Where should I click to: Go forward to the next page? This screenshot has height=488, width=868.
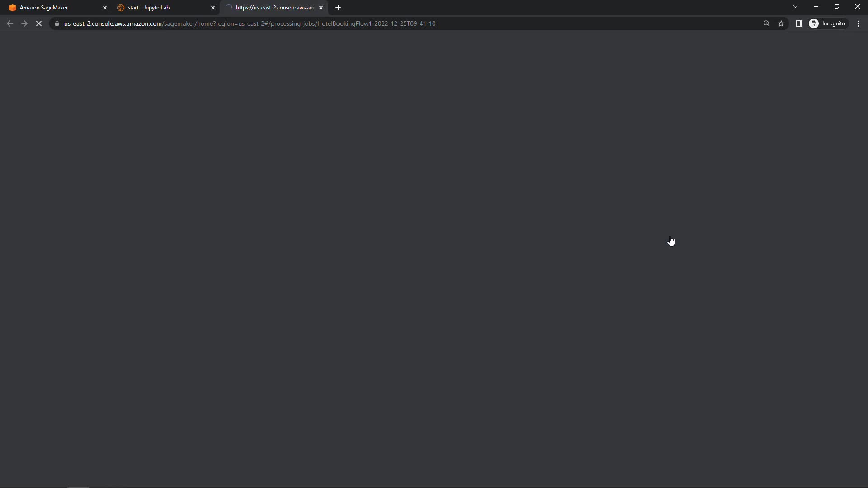(x=24, y=23)
